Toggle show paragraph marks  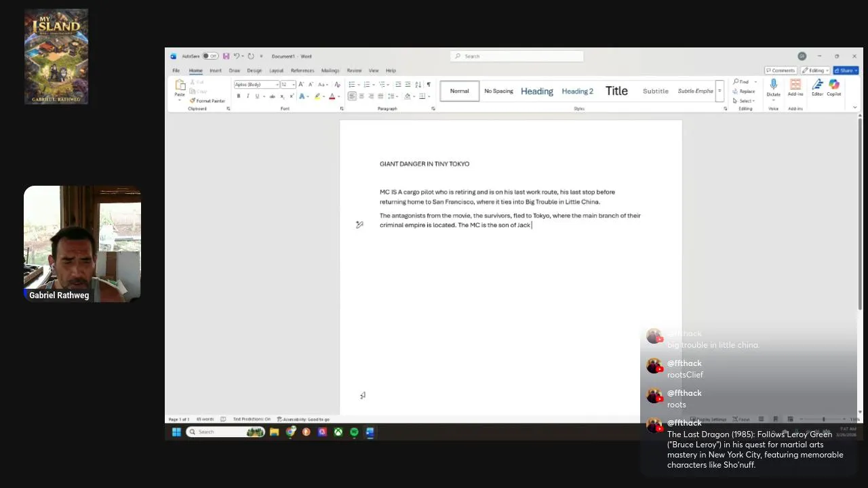coord(428,85)
